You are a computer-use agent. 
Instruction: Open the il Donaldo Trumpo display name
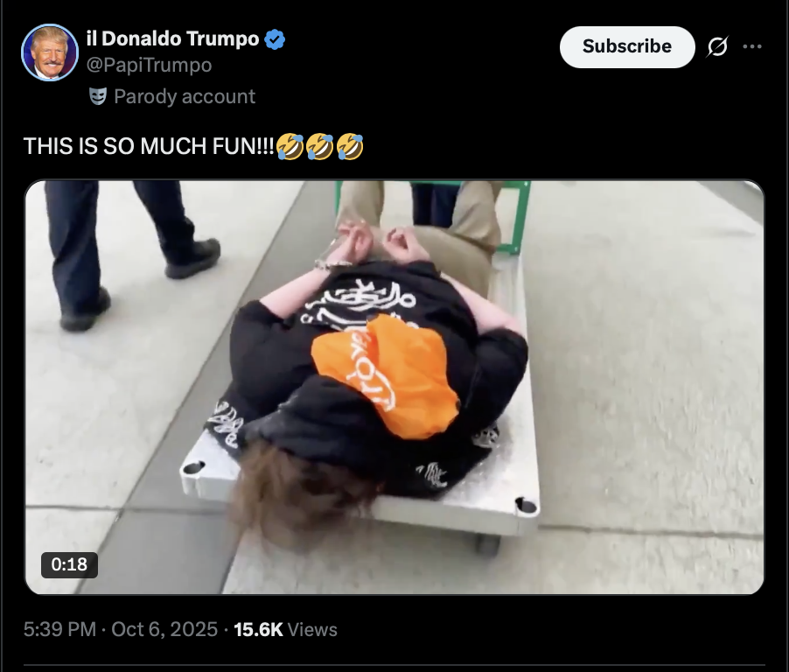tap(172, 38)
